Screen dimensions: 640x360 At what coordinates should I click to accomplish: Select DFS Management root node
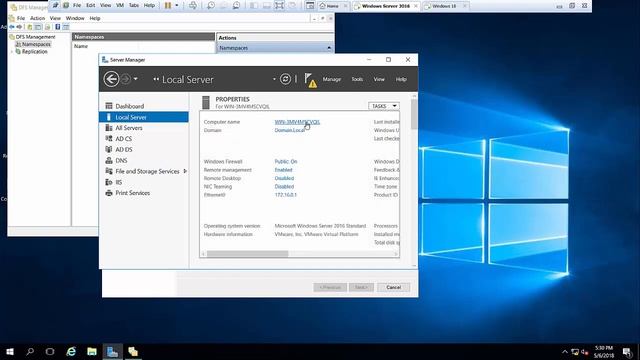point(35,37)
